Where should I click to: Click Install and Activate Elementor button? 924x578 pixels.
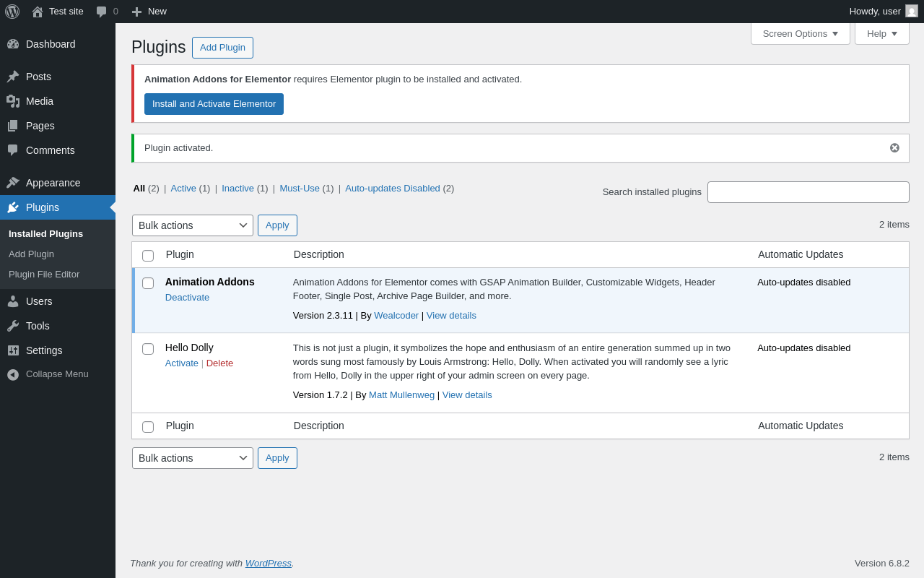(214, 104)
